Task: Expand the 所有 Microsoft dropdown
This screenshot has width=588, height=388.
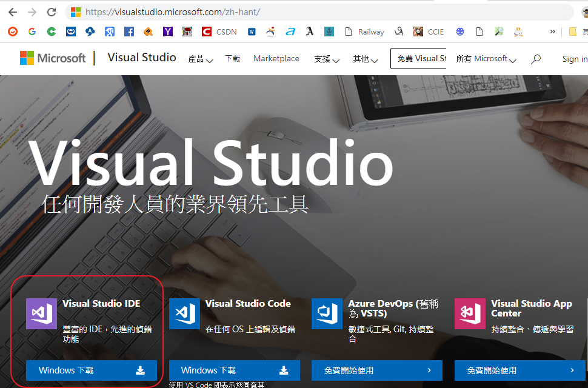Action: pyautogui.click(x=486, y=59)
